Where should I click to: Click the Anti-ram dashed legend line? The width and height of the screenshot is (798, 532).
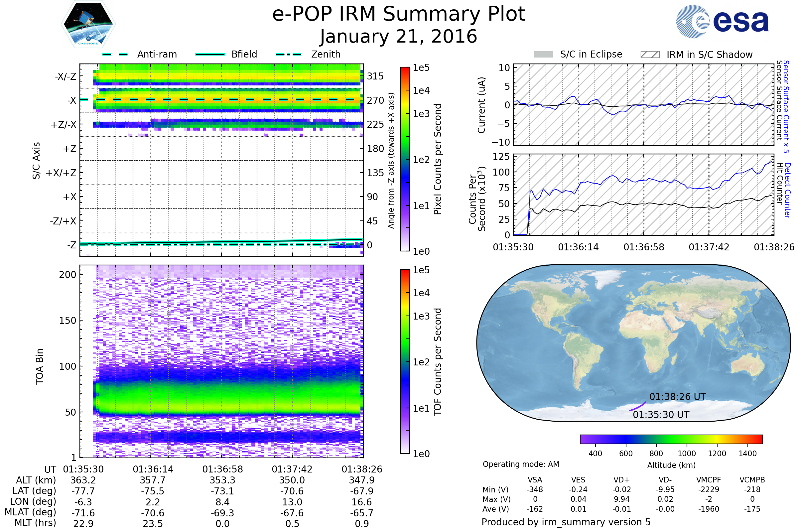[115, 54]
